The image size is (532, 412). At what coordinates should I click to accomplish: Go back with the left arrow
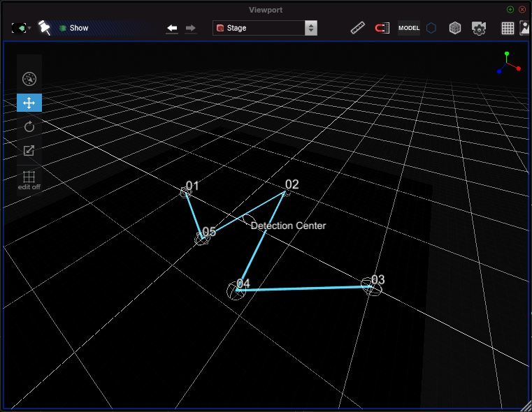(173, 28)
